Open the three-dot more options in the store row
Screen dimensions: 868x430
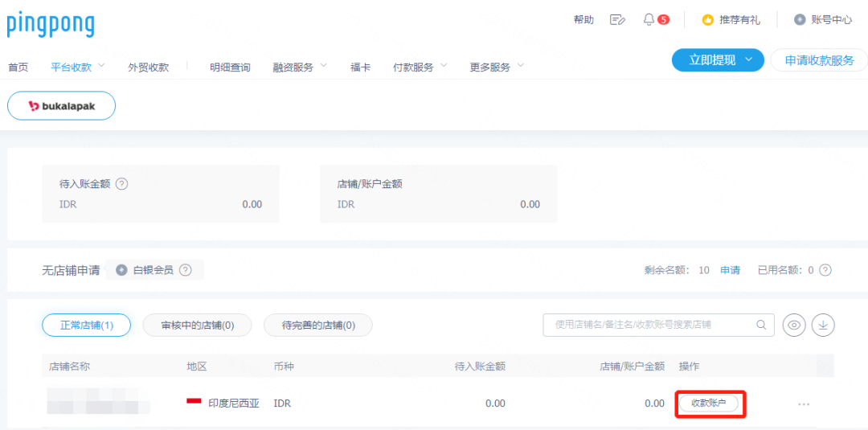[x=804, y=404]
